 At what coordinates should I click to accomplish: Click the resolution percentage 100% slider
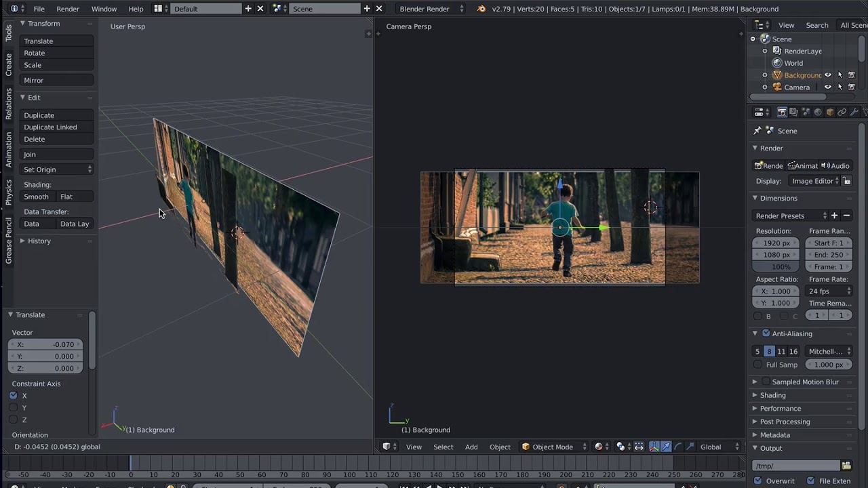(x=776, y=267)
